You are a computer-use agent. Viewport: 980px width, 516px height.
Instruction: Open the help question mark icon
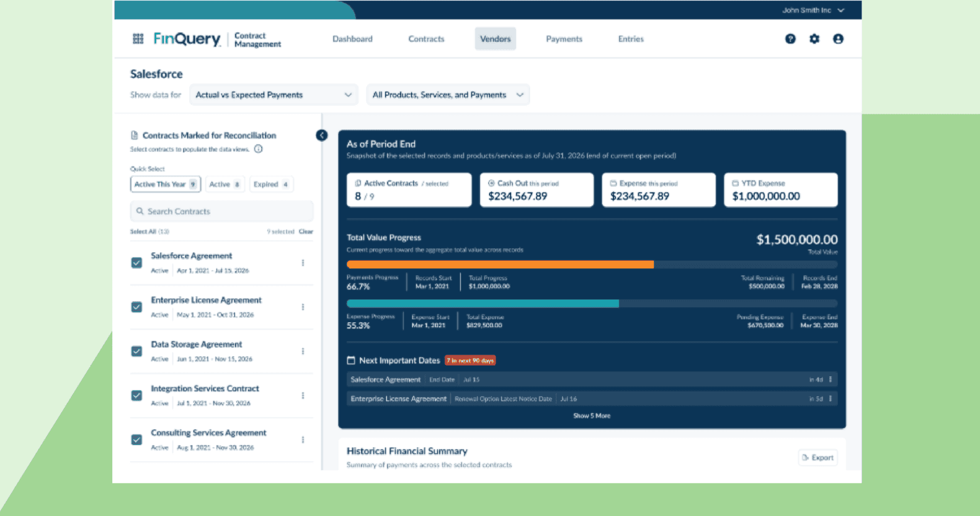[x=790, y=39]
